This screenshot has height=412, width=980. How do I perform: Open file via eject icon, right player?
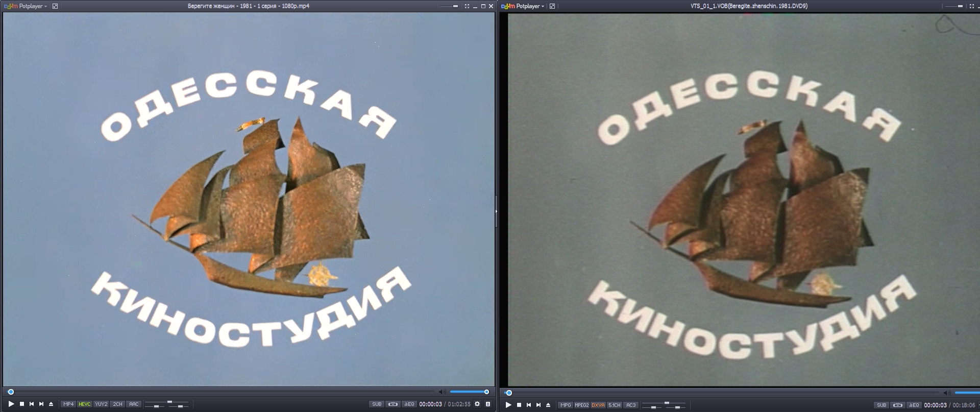tap(548, 405)
